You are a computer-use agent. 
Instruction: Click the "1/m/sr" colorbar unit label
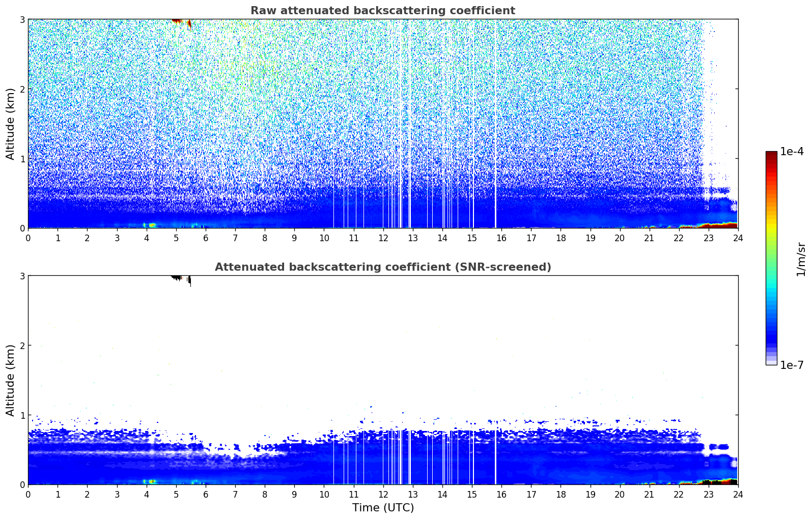click(801, 259)
